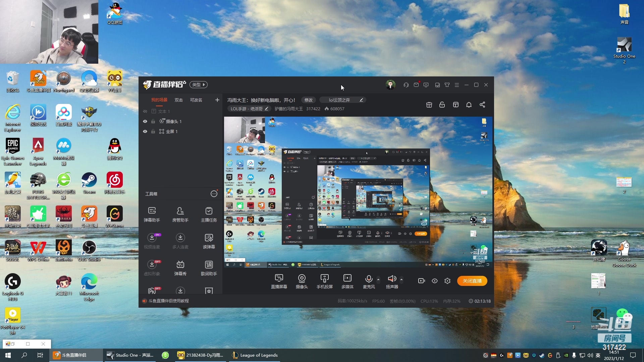The image size is (644, 362).
Task: Toggle lock on the 全屏 1 source
Action: (x=153, y=131)
